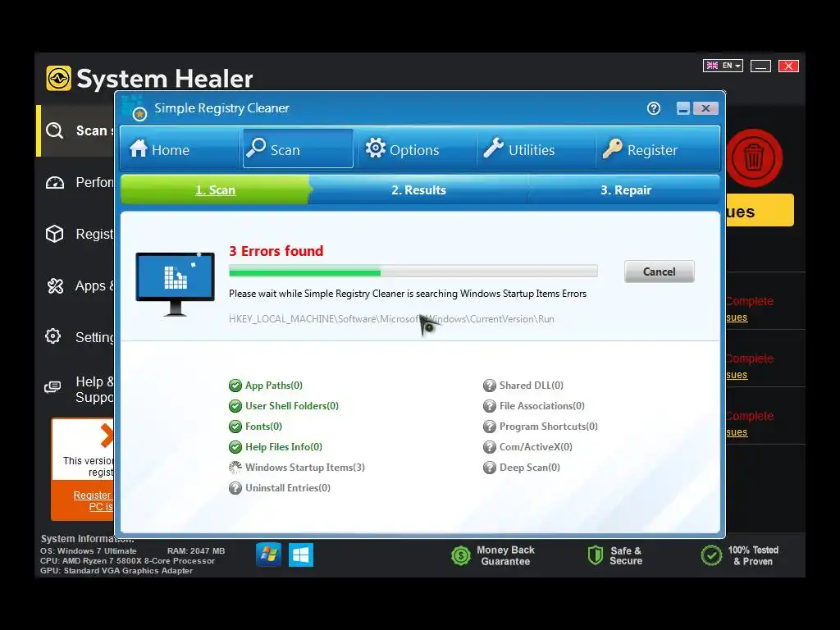Open the Utilities tab
Viewport: 840px width, 630px height.
pos(536,149)
